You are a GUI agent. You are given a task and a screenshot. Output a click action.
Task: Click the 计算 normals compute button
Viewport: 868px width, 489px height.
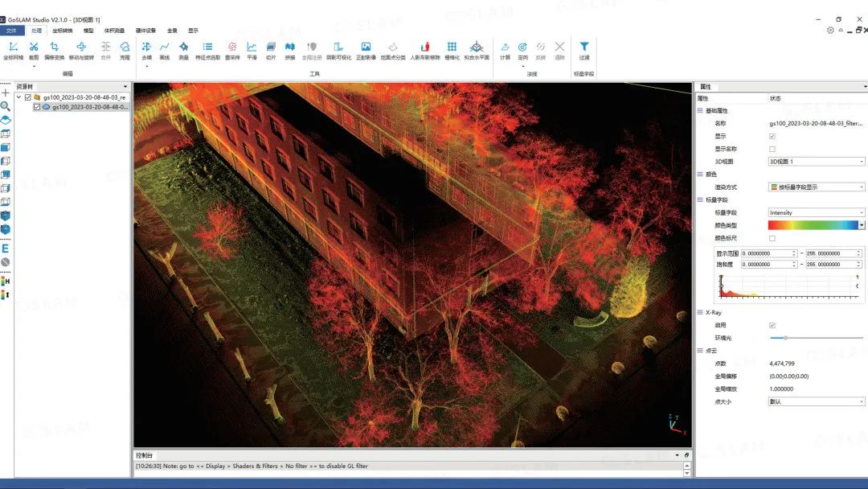coord(505,50)
